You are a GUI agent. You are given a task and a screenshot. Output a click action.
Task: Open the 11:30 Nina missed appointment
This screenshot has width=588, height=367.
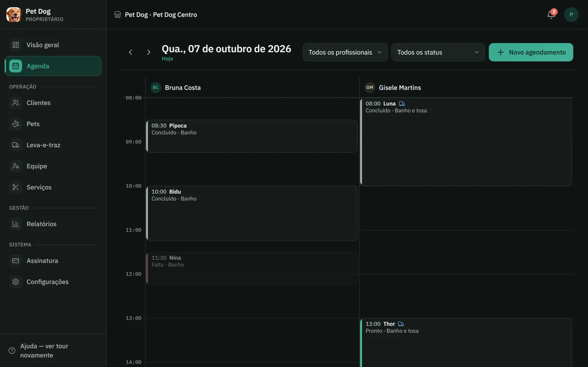pos(252,268)
